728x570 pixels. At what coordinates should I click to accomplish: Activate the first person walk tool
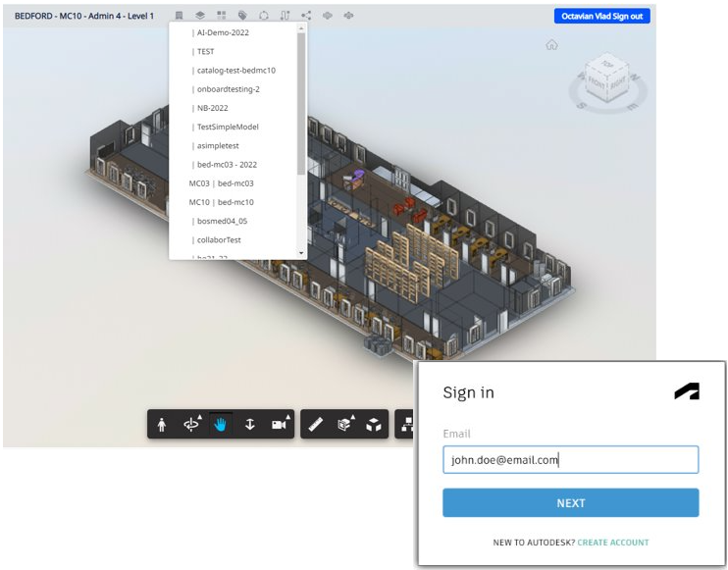(x=162, y=424)
